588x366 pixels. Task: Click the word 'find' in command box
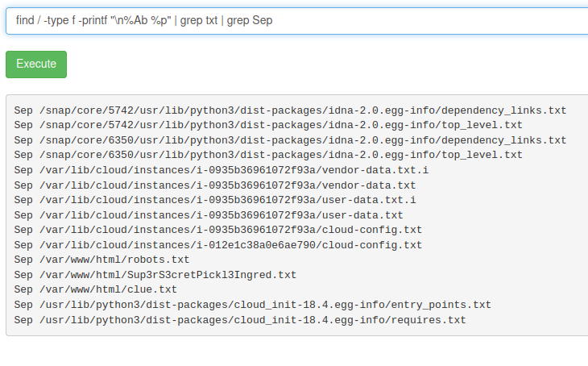pos(26,20)
